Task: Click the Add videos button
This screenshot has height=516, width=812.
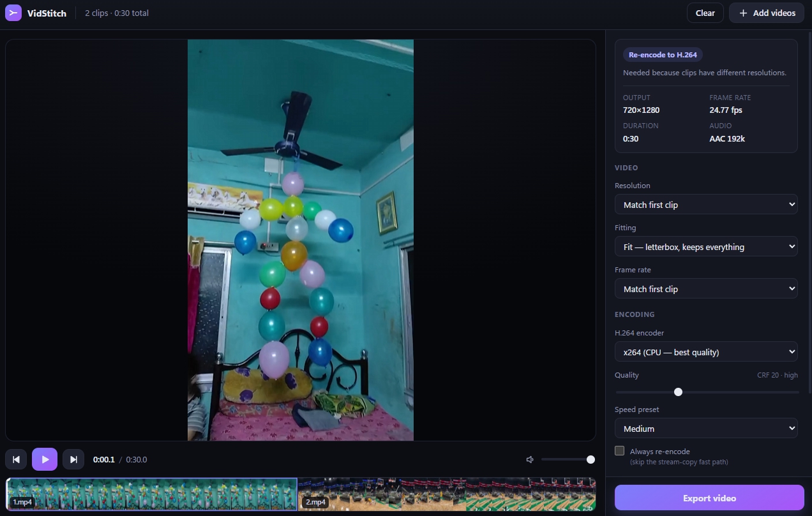Action: [767, 13]
